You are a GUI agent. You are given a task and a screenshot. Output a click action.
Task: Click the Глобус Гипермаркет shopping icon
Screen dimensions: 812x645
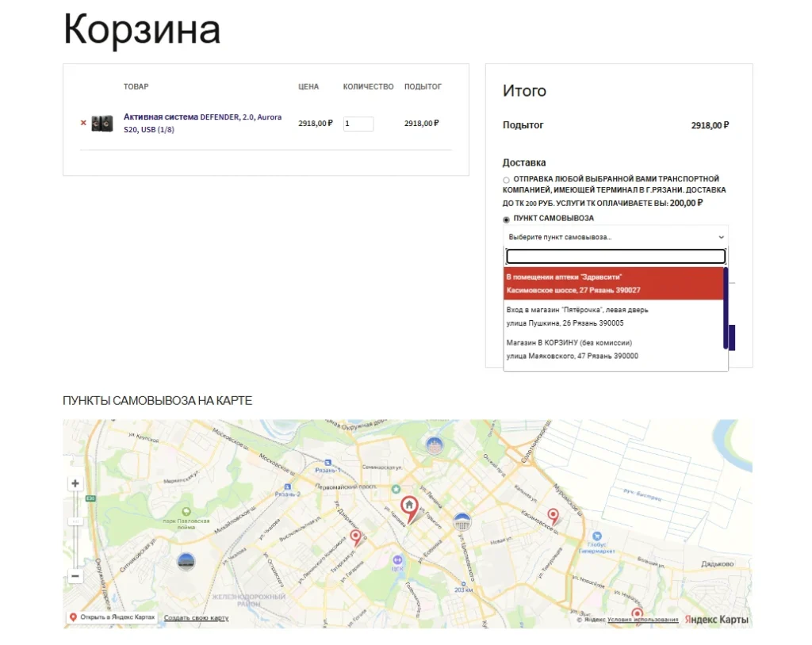tap(596, 536)
